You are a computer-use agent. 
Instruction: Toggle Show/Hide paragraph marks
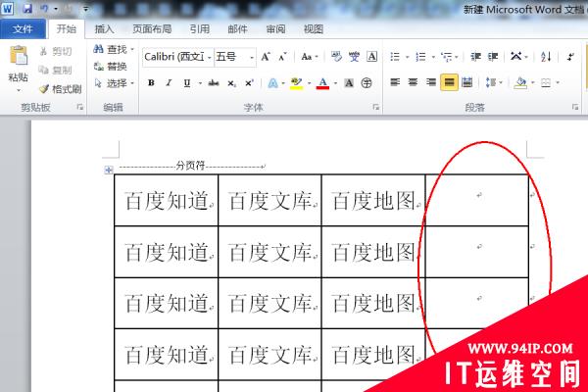pyautogui.click(x=570, y=57)
